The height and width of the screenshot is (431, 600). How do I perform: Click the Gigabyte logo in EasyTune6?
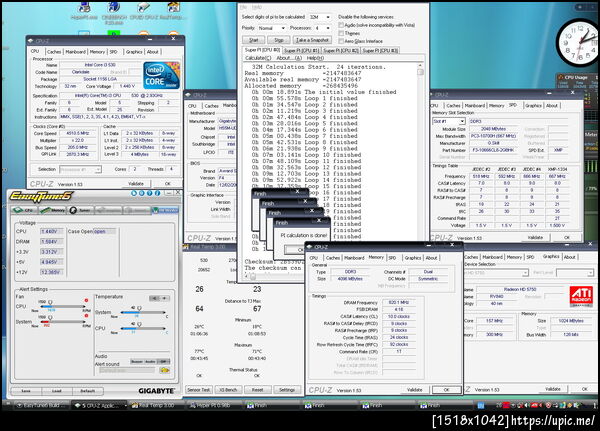point(157,391)
